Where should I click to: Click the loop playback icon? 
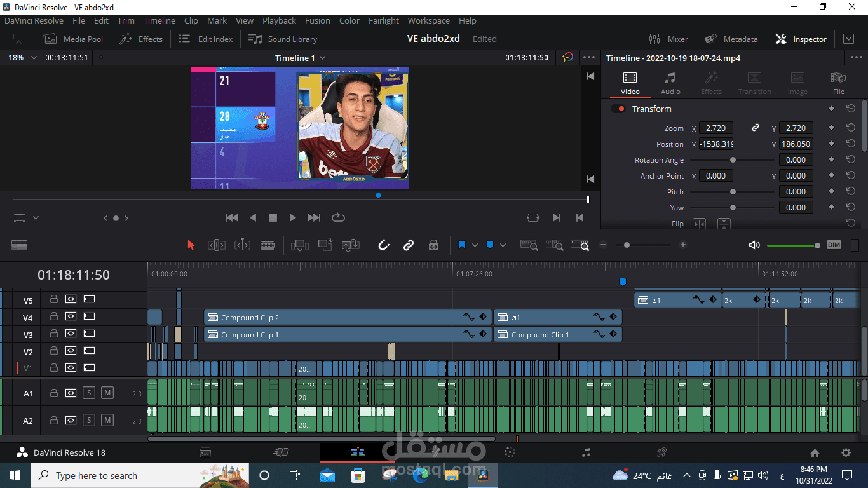(338, 217)
